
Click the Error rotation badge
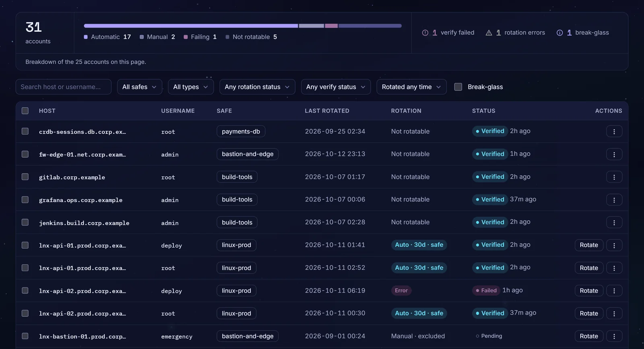(401, 291)
